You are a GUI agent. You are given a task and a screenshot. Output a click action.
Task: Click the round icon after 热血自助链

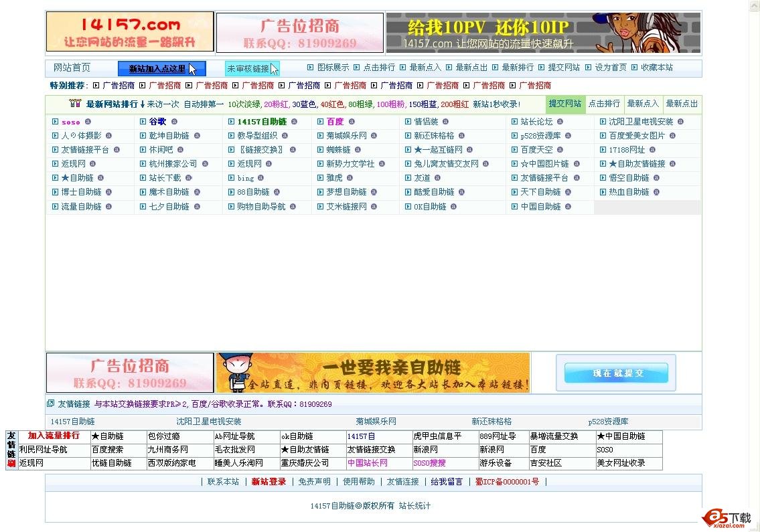point(656,192)
